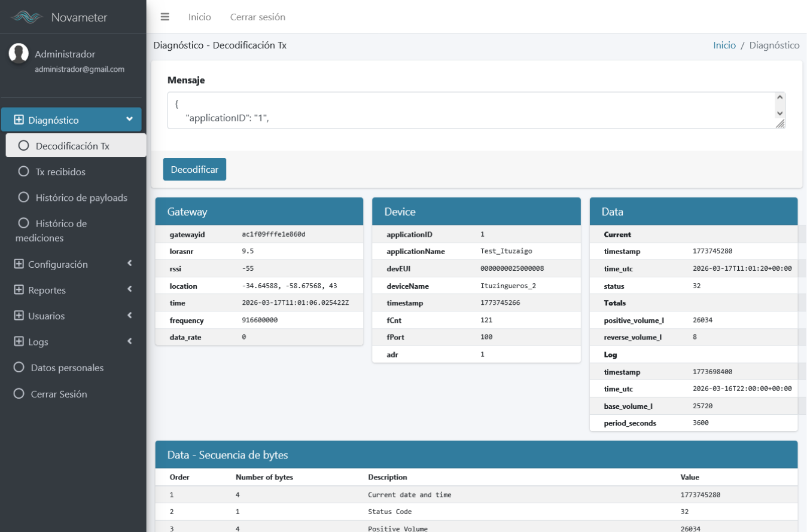Viewport: 807px width, 532px height.
Task: Follow the Inicio breadcrumb link
Action: 724,45
